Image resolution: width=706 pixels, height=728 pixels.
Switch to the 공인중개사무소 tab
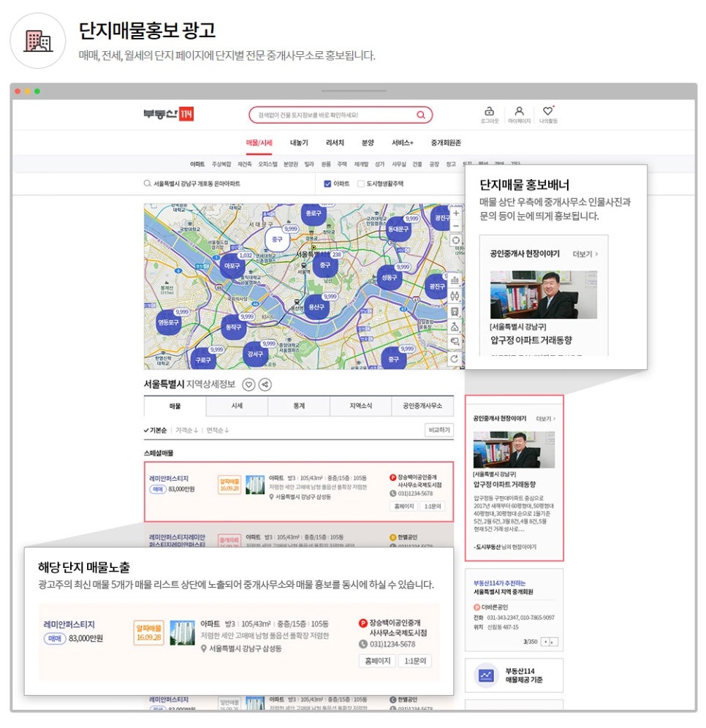422,406
